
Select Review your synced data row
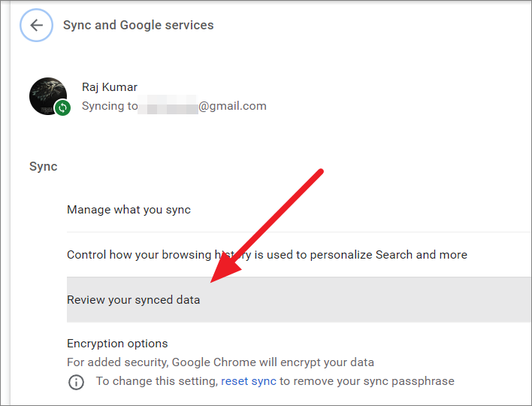[x=299, y=300]
